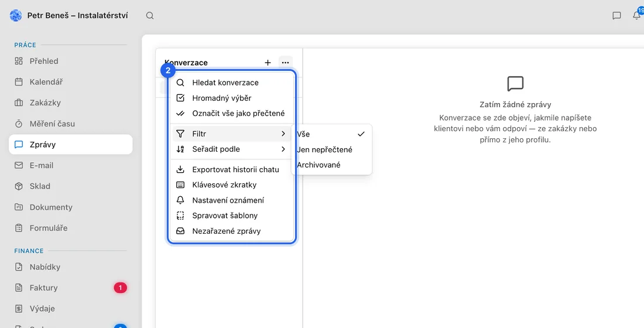Open Výdaje in sidebar
This screenshot has height=328, width=644.
point(71,308)
